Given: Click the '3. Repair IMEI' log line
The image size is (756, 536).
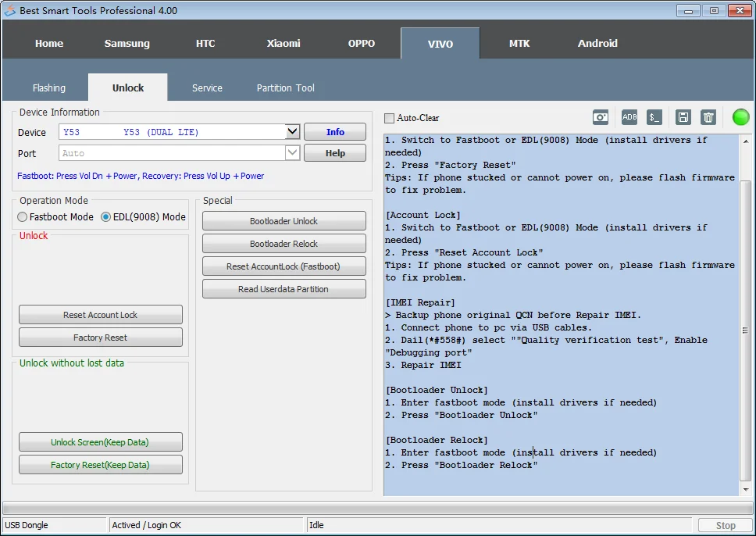Looking at the screenshot, I should point(423,365).
